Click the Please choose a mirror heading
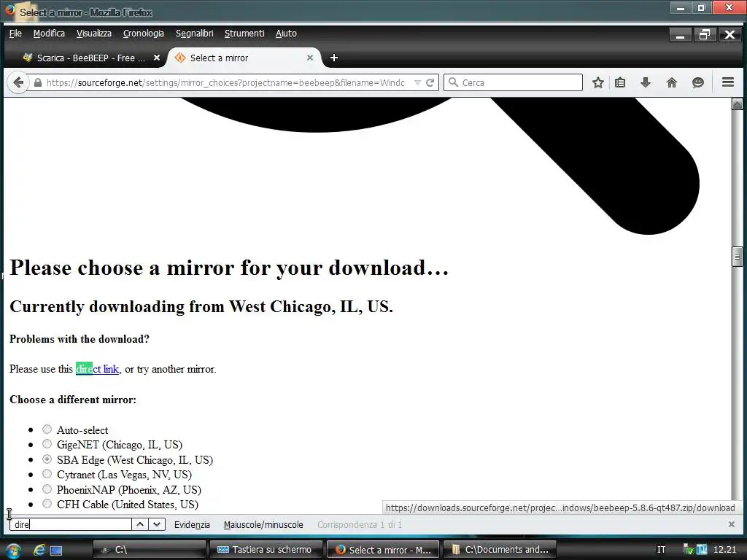Screen dimensions: 747x560 pyautogui.click(x=229, y=268)
